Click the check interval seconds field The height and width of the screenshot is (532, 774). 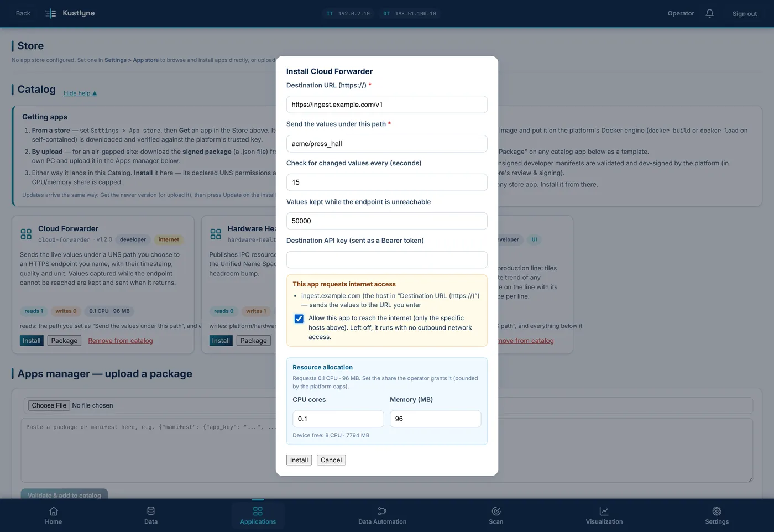click(387, 182)
